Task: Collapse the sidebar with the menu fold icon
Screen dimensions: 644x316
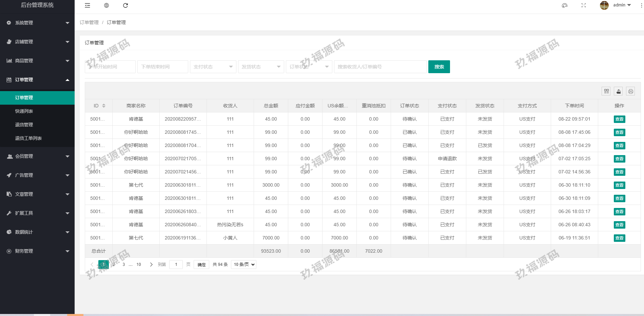Action: pos(87,5)
